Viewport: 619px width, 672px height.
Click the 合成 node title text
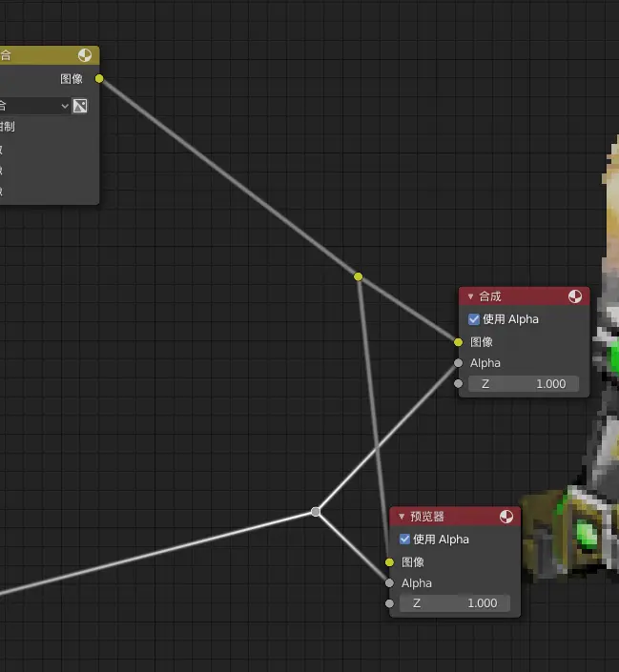490,296
